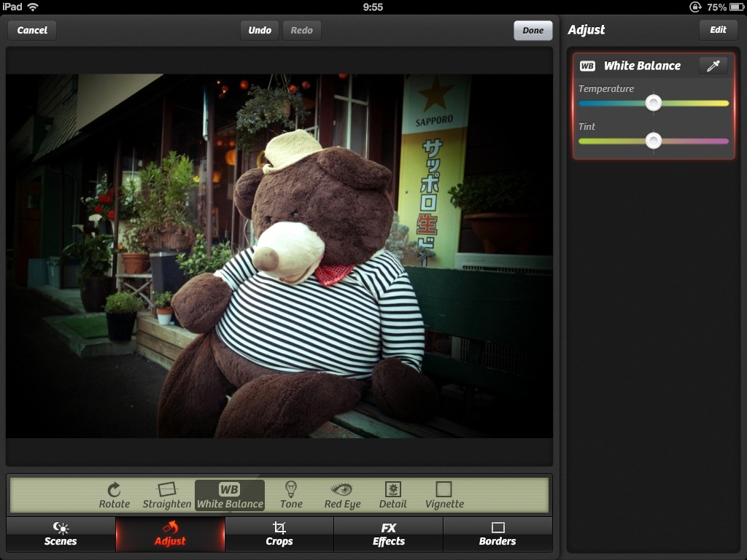Viewport: 747px width, 560px height.
Task: Go to the Borders tab
Action: [x=498, y=534]
